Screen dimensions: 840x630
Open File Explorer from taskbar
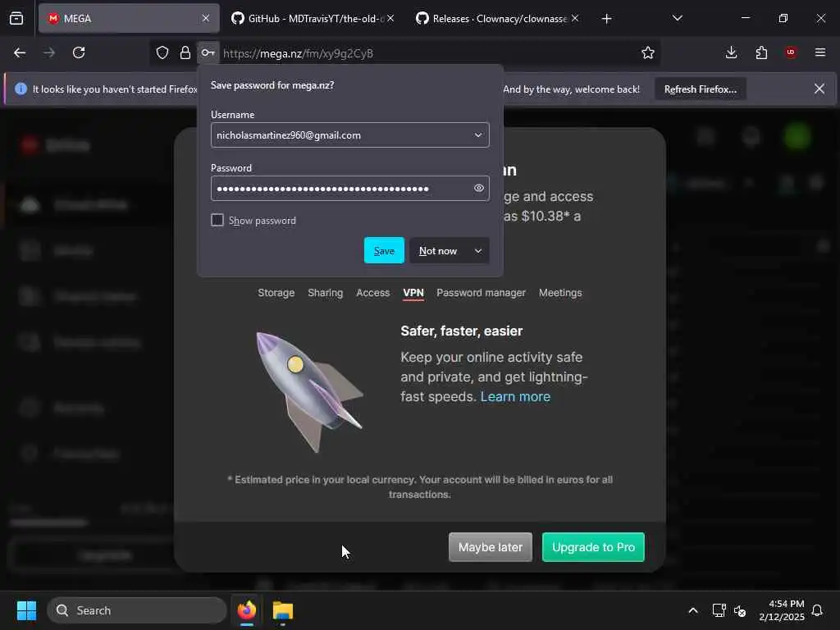(x=283, y=610)
